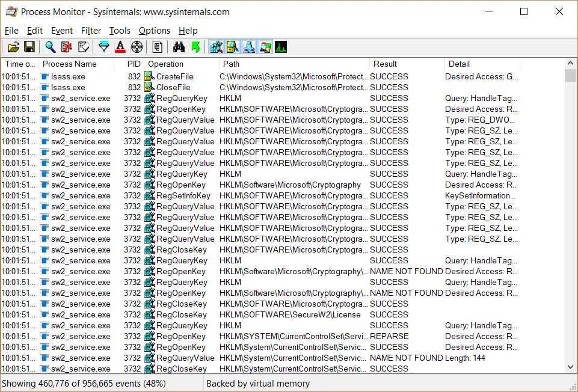Open the Filter menu
578x392 pixels.
click(91, 31)
